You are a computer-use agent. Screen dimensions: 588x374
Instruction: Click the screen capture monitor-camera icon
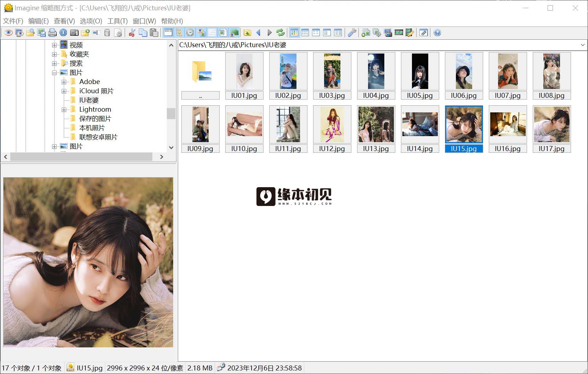point(388,33)
